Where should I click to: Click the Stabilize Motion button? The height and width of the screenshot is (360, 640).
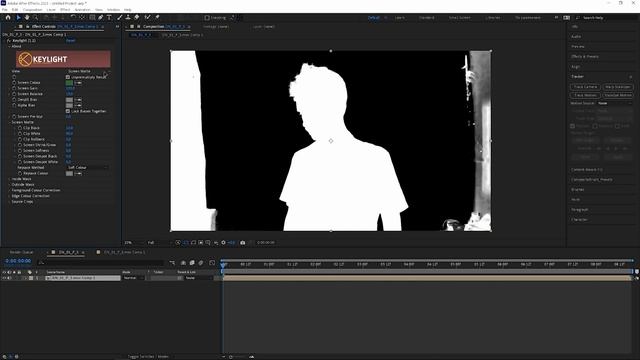point(617,95)
